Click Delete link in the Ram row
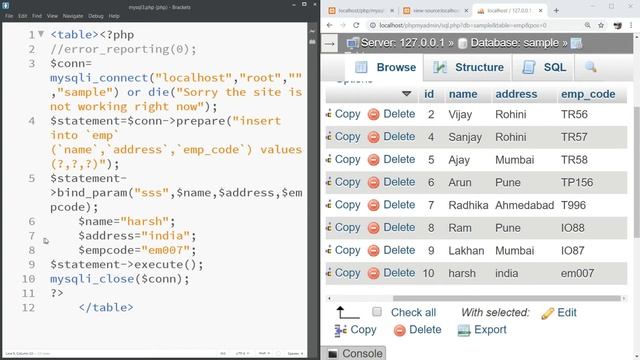Image resolution: width=640 pixels, height=360 pixels. (x=399, y=228)
